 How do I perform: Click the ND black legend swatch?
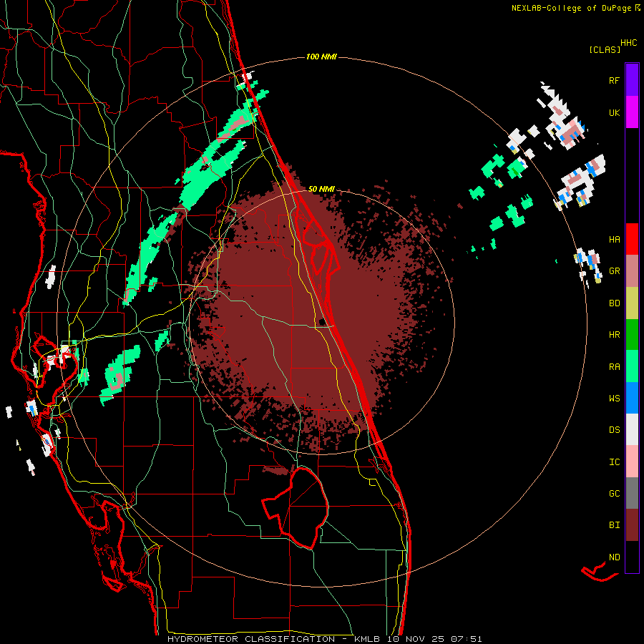(x=632, y=557)
